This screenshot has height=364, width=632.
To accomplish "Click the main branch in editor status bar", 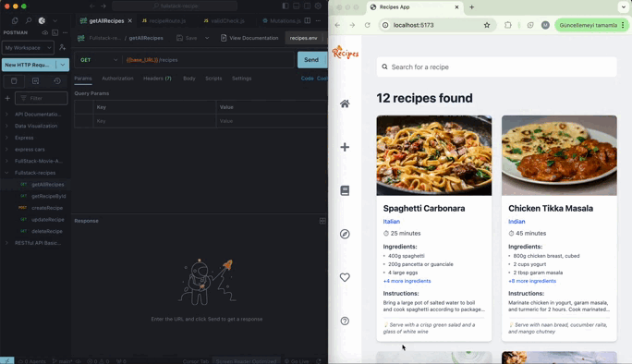I will point(62,361).
